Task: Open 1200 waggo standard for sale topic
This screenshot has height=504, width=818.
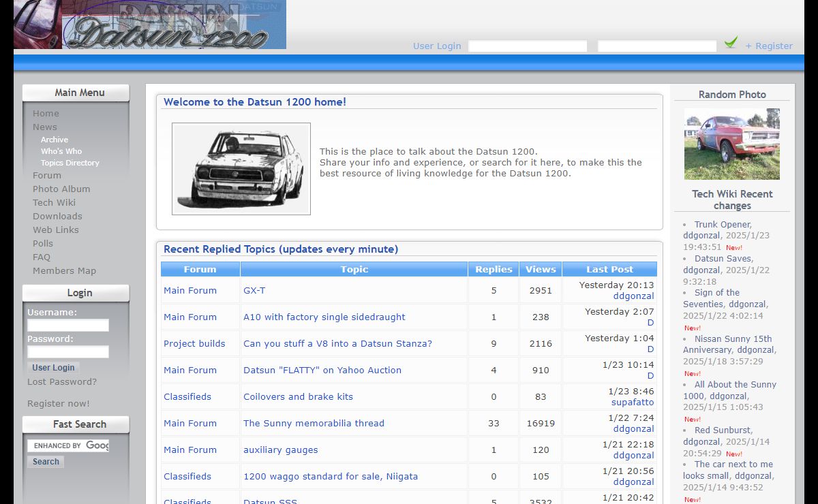Action: click(x=331, y=477)
